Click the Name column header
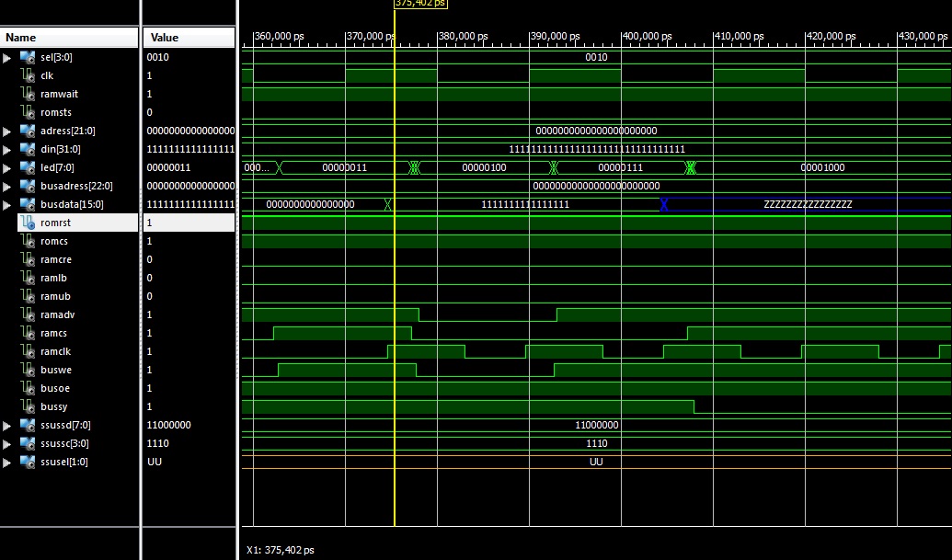This screenshot has height=560, width=952. pos(69,38)
